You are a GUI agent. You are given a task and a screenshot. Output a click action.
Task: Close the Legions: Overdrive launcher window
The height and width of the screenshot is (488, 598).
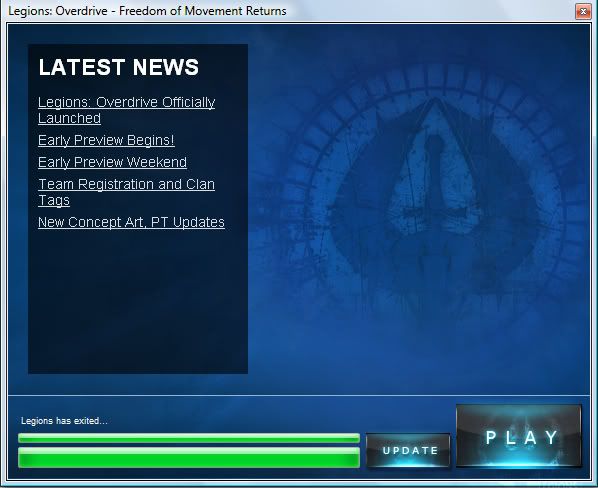point(583,11)
